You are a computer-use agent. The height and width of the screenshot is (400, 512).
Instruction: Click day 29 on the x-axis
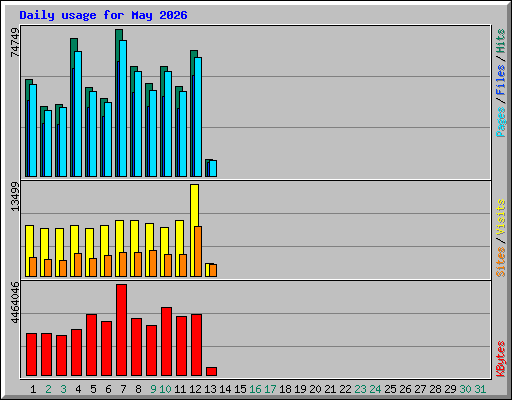tap(450, 389)
